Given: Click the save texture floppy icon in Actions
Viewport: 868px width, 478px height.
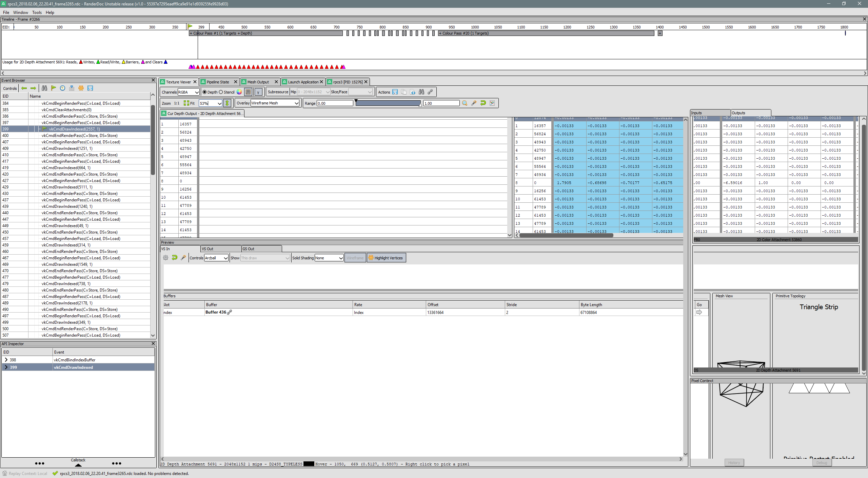Looking at the screenshot, I should pos(395,92).
